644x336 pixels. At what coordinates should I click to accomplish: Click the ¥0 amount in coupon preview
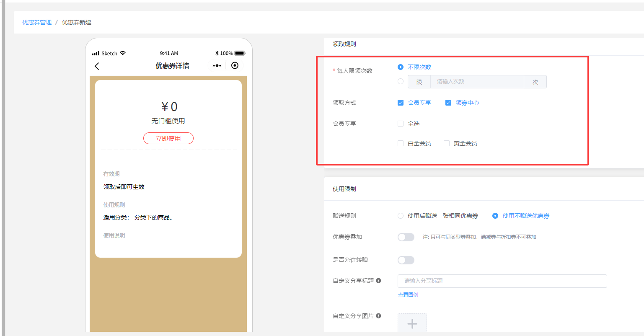coord(169,107)
